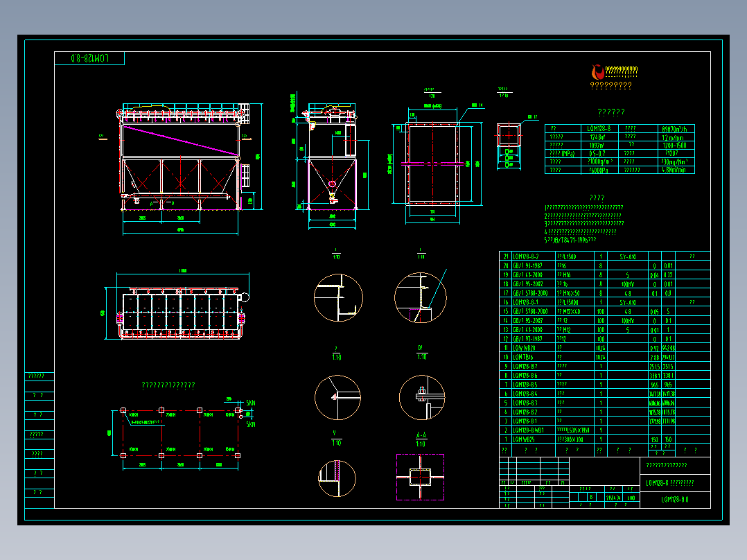Click the 30mg/Nm³ emission value cell
Viewport: 747px width, 560px height.
click(x=676, y=161)
